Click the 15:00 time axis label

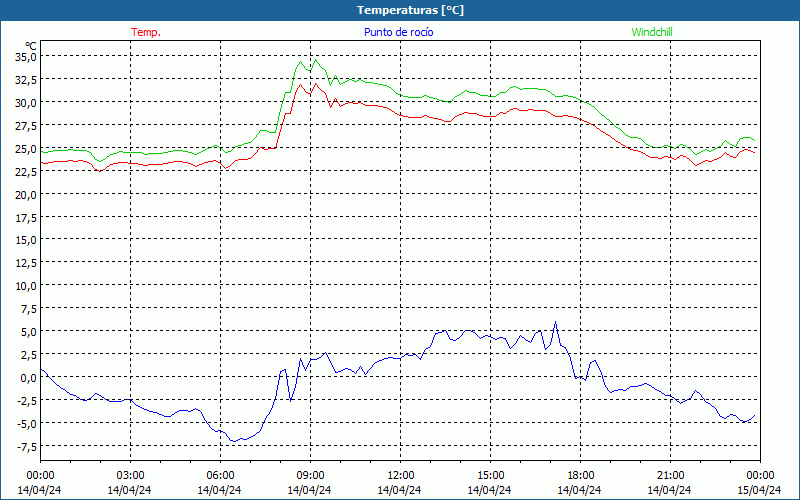coord(490,476)
